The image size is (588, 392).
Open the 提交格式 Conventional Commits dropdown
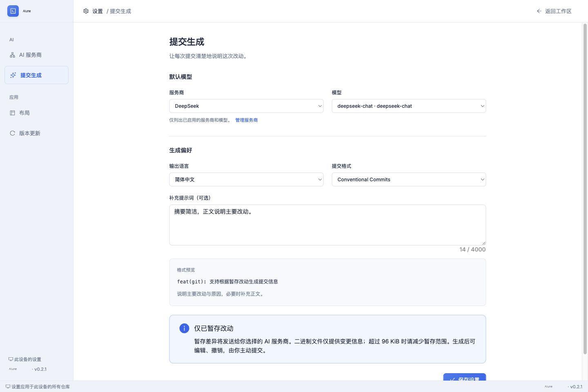(409, 179)
